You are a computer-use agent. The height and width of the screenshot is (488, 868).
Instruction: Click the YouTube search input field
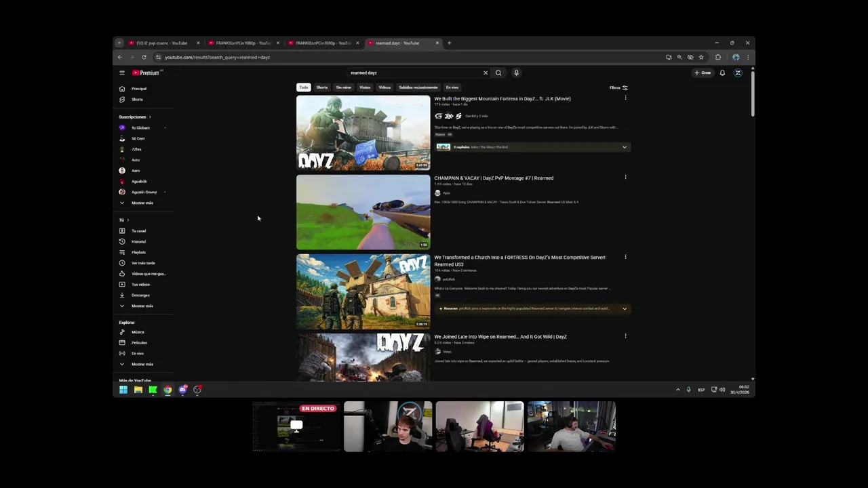pyautogui.click(x=414, y=73)
